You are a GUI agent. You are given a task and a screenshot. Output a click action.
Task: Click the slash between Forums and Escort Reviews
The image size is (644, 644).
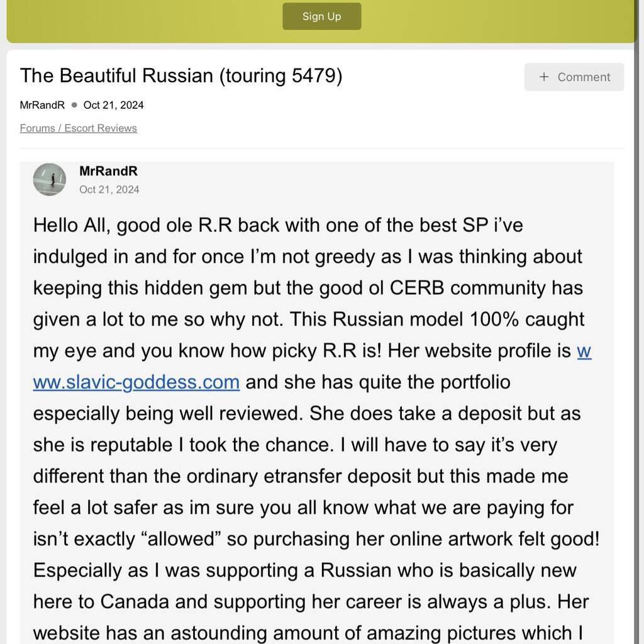[x=60, y=128]
